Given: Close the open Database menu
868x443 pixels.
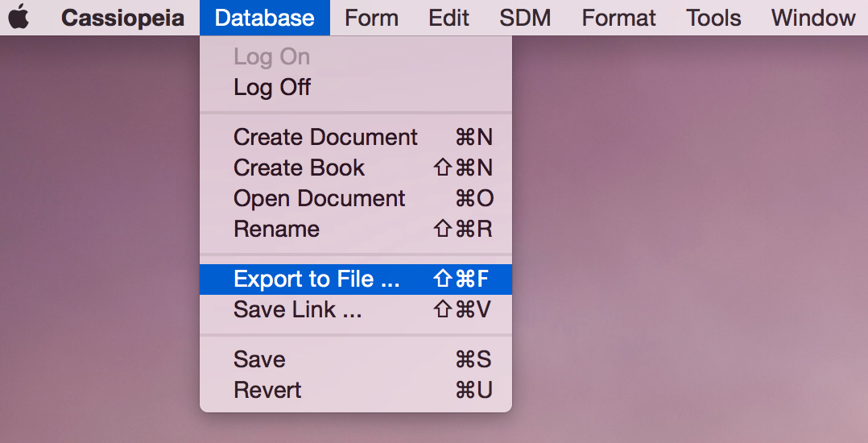Looking at the screenshot, I should coord(265,18).
